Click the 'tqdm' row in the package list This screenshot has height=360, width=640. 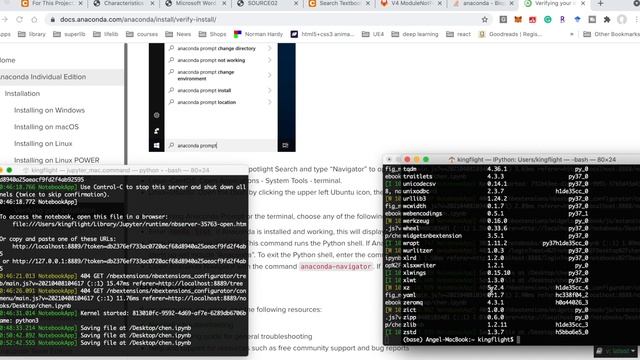pyautogui.click(x=496, y=169)
